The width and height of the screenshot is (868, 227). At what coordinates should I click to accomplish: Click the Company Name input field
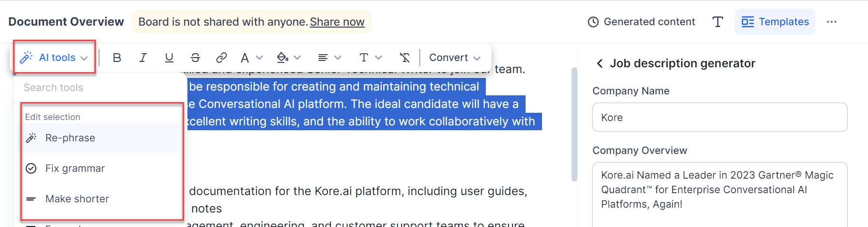719,117
